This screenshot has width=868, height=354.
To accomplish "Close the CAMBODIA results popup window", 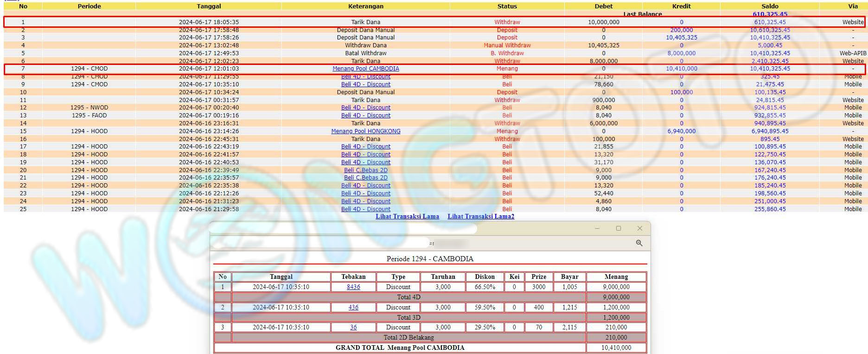I will [x=640, y=228].
